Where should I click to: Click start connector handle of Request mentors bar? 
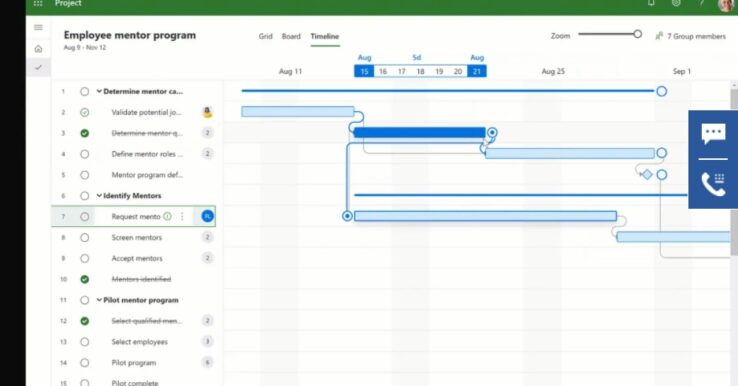click(347, 216)
